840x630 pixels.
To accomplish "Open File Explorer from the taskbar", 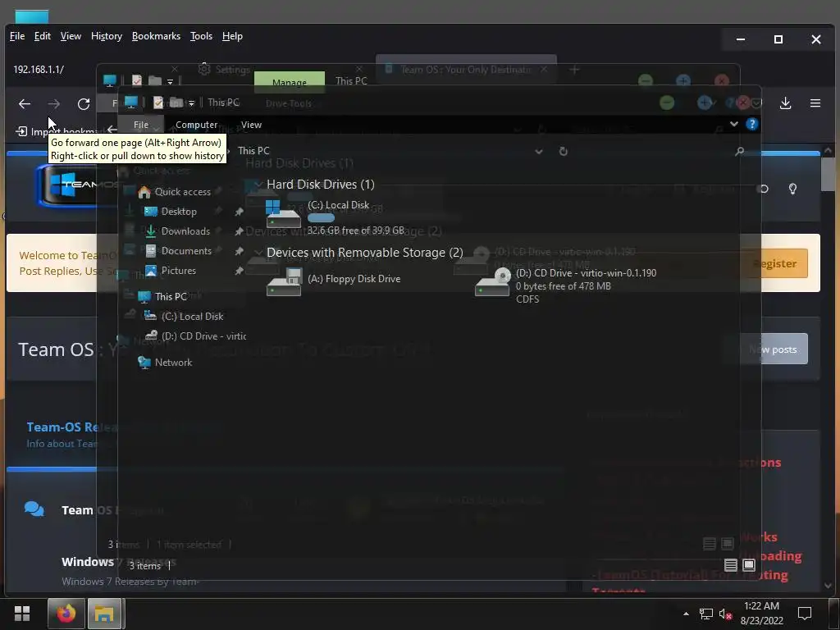I will tap(104, 614).
